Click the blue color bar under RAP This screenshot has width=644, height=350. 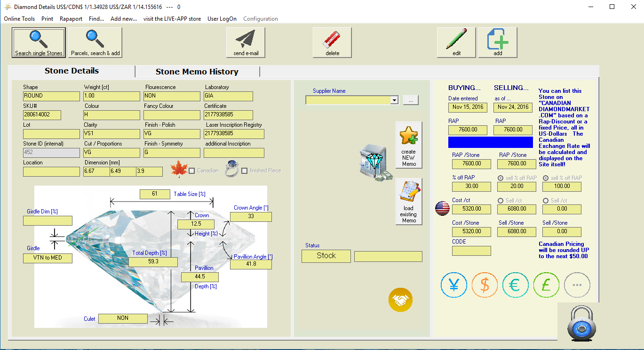click(491, 142)
